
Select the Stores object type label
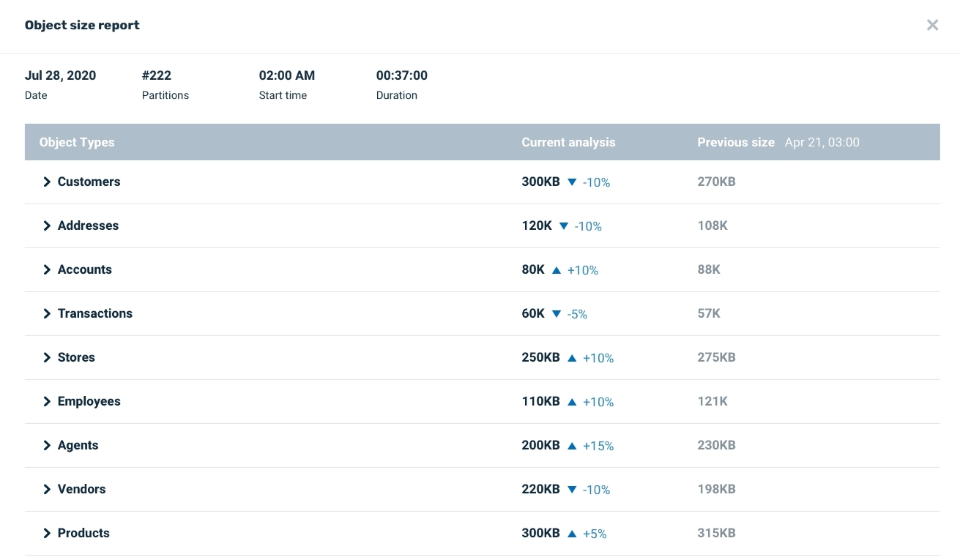[76, 357]
